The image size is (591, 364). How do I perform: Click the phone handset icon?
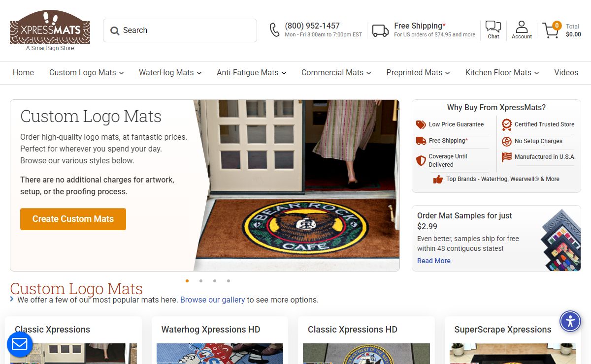pyautogui.click(x=275, y=30)
